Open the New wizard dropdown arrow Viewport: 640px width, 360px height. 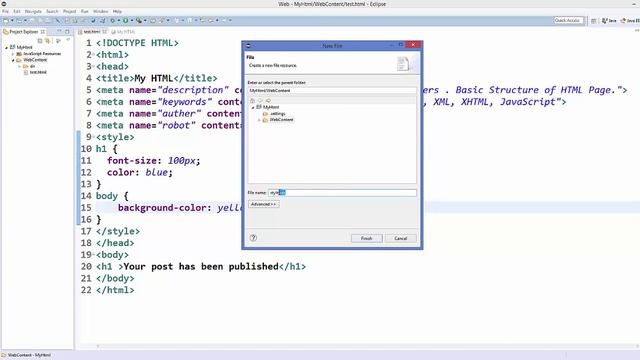tap(12, 20)
